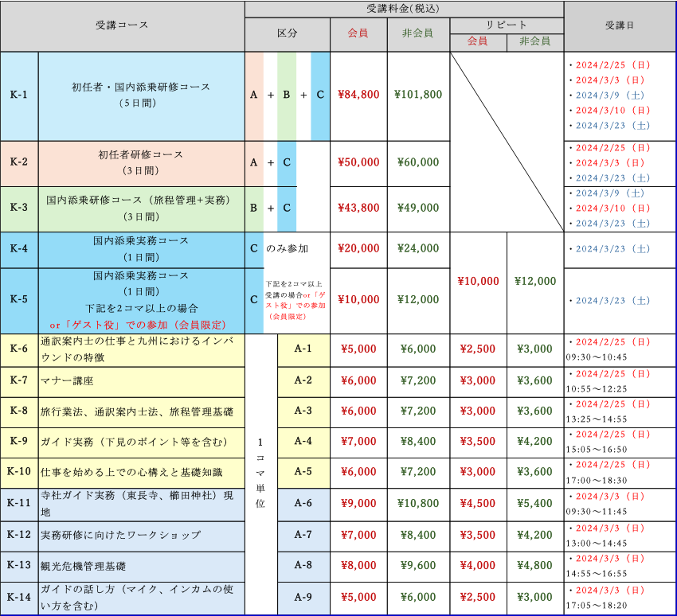Viewport: 677px width, 616px height.
Task: Click the 17:05〜18:20 time slot
Action: tap(597, 606)
